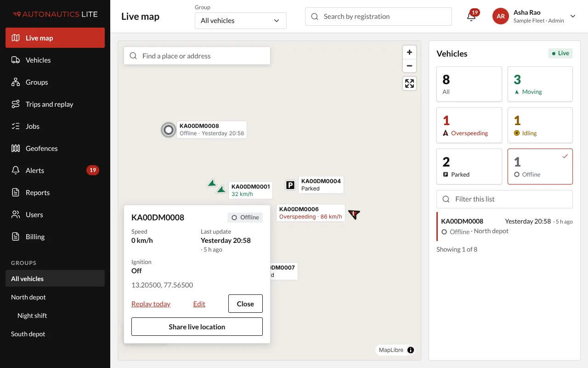The width and height of the screenshot is (588, 368).
Task: Open MapLibre attribution info icon
Action: click(x=411, y=350)
